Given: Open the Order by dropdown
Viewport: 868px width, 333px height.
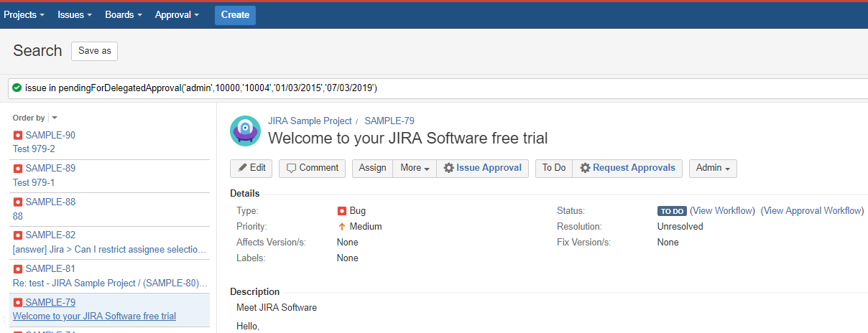Looking at the screenshot, I should tap(55, 118).
